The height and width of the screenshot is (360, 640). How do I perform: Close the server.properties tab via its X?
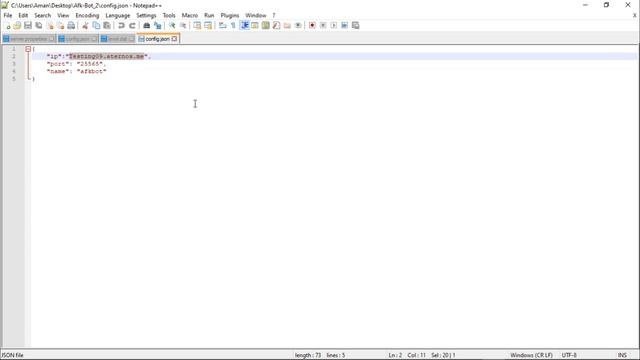[x=51, y=39]
